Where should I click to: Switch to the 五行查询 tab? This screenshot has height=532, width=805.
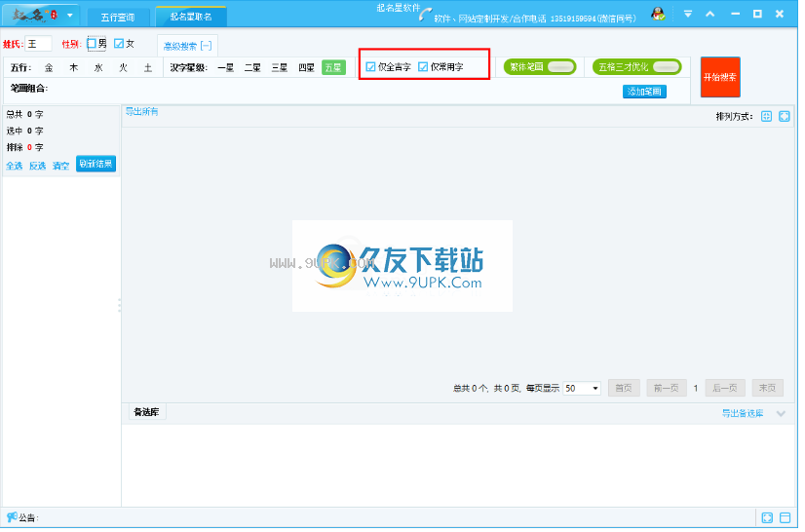(119, 18)
